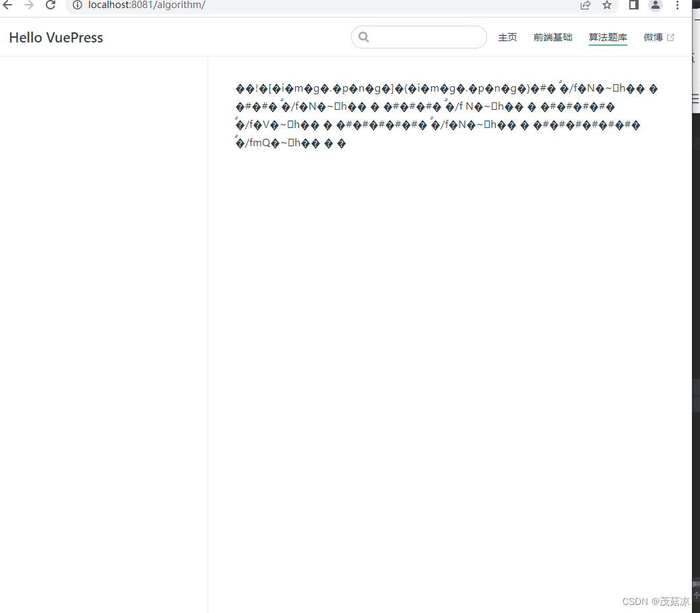Screen dimensions: 700x613
Task: Click the vertical page scrollbar
Action: [x=695, y=397]
